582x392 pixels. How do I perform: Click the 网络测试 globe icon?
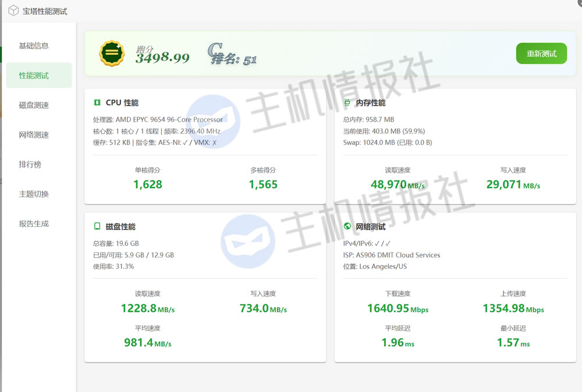[x=347, y=227]
